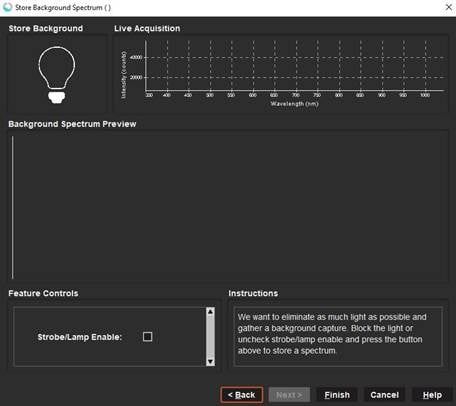Viewport: 456px width, 406px height.
Task: Go back with the Back button
Action: (x=242, y=395)
